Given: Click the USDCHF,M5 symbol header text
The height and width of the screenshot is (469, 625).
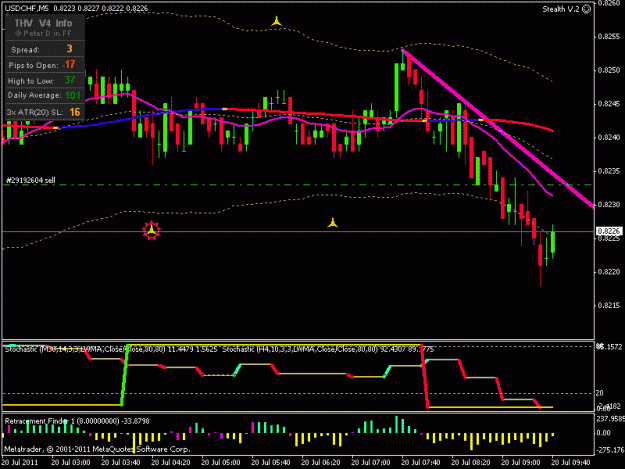Looking at the screenshot, I should coord(27,8).
